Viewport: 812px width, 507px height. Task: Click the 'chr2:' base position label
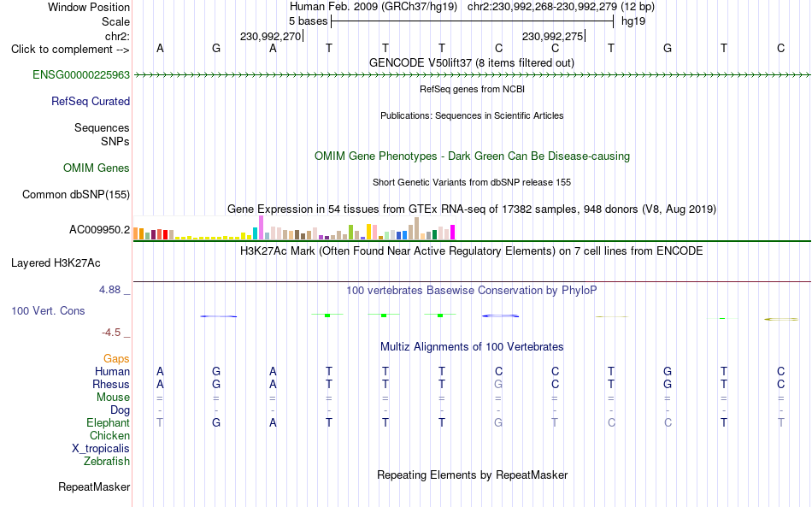(117, 36)
